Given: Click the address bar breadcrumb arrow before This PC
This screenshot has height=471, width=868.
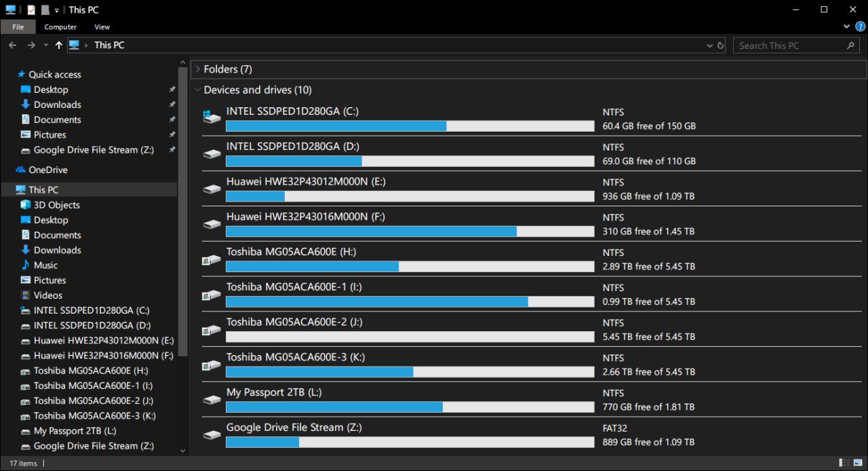Looking at the screenshot, I should [87, 45].
